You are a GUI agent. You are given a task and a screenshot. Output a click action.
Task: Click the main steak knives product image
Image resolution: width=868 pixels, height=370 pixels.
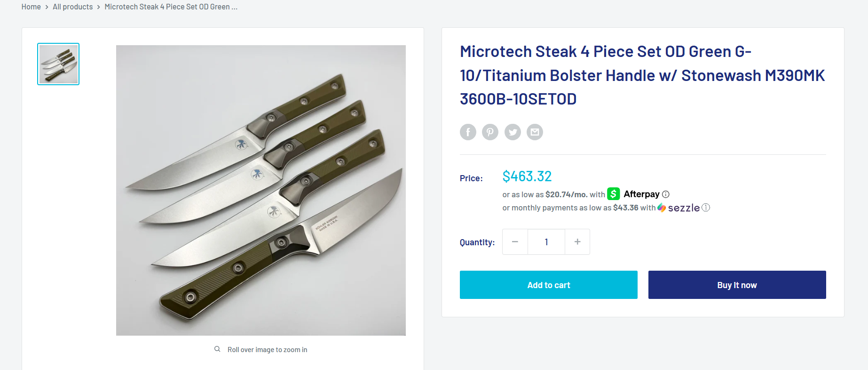(x=260, y=190)
